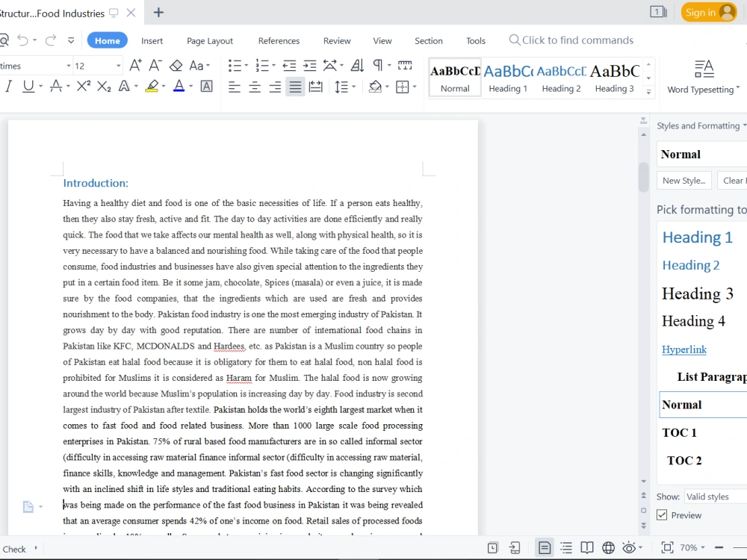The image size is (747, 560).
Task: Toggle Underline formatting
Action: pyautogui.click(x=28, y=86)
